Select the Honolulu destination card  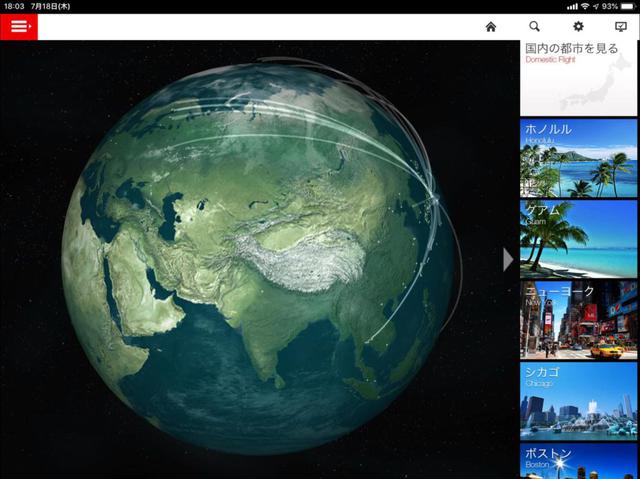pyautogui.click(x=578, y=158)
